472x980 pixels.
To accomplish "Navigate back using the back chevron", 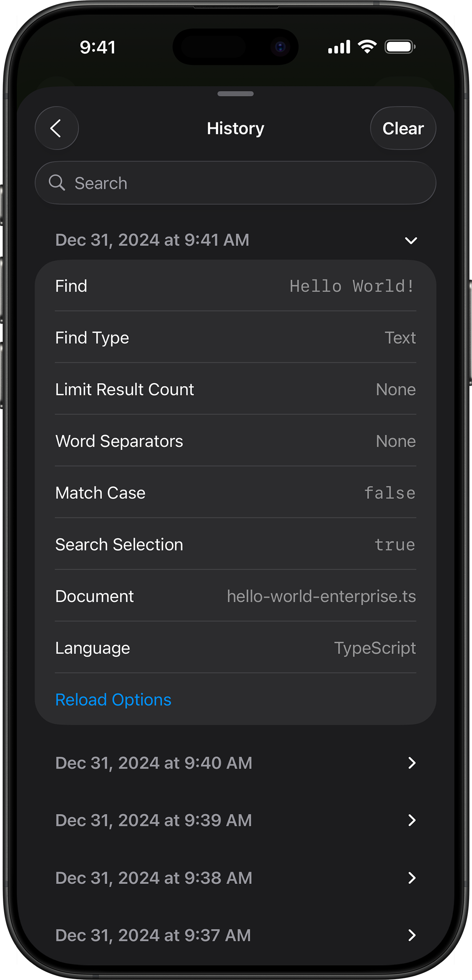I will coord(56,128).
